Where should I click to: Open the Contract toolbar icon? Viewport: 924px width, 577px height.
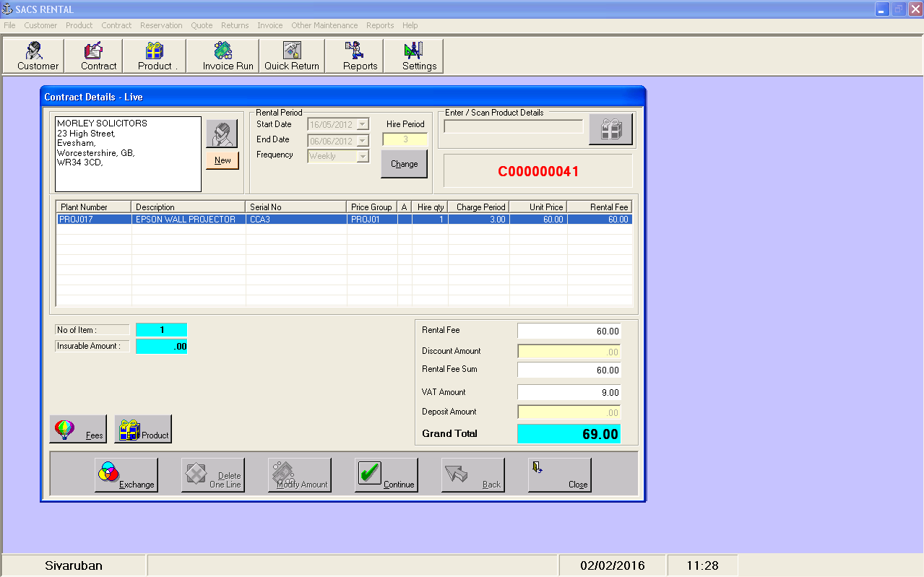coord(93,56)
